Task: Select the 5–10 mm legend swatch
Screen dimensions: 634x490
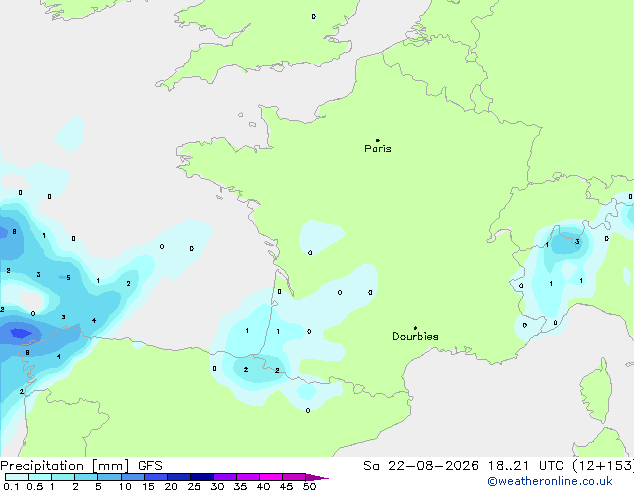Action: point(109,477)
